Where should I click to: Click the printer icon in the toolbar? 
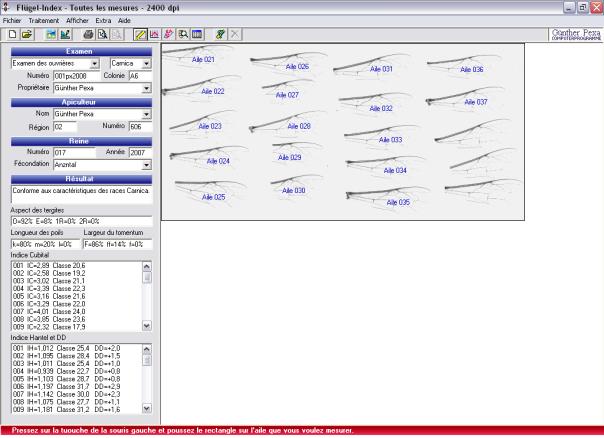click(x=88, y=34)
